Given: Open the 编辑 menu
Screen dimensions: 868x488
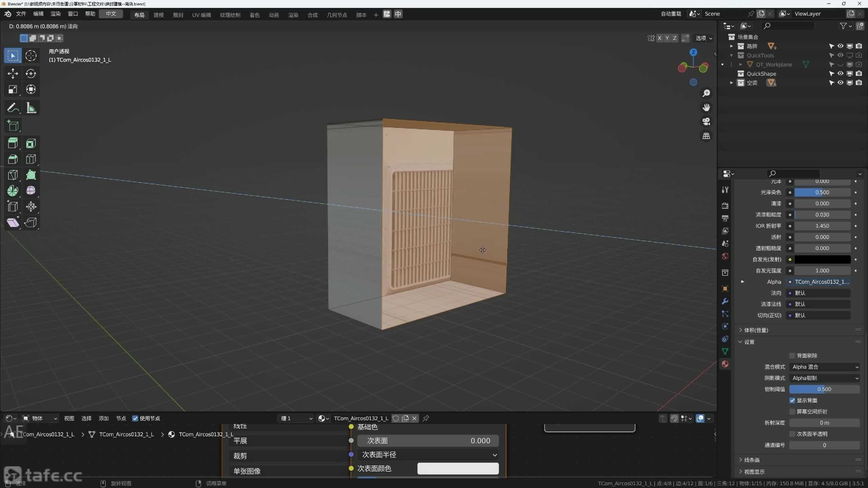Looking at the screenshot, I should click(38, 14).
